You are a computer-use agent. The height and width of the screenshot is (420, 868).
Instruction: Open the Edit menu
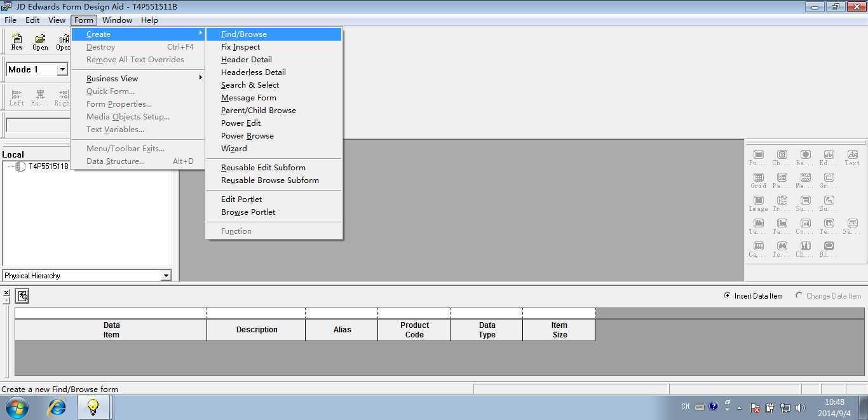(32, 20)
